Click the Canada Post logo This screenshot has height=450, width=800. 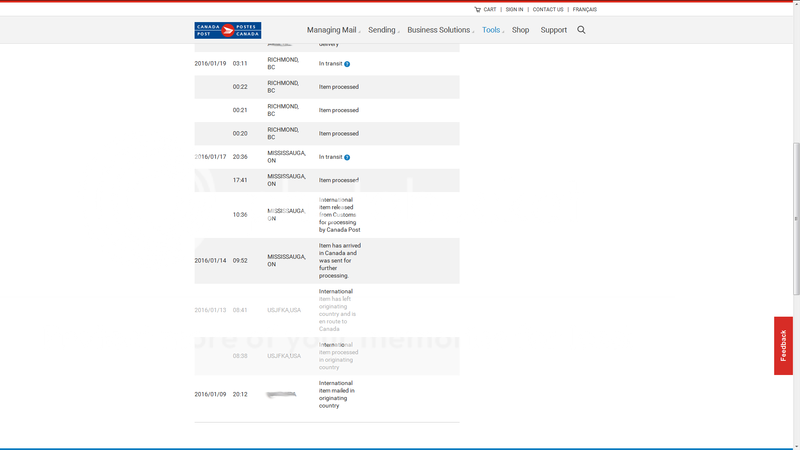click(227, 30)
